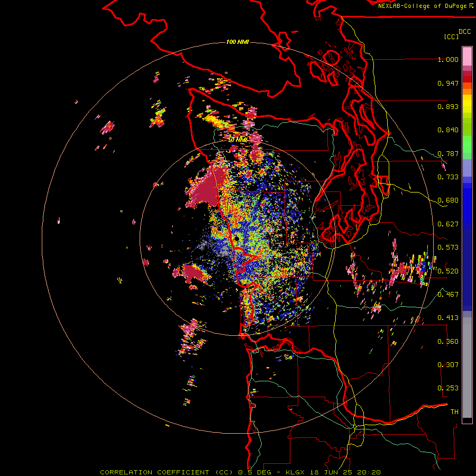
Task: Select the 0.680 scale value
Action: (x=448, y=200)
